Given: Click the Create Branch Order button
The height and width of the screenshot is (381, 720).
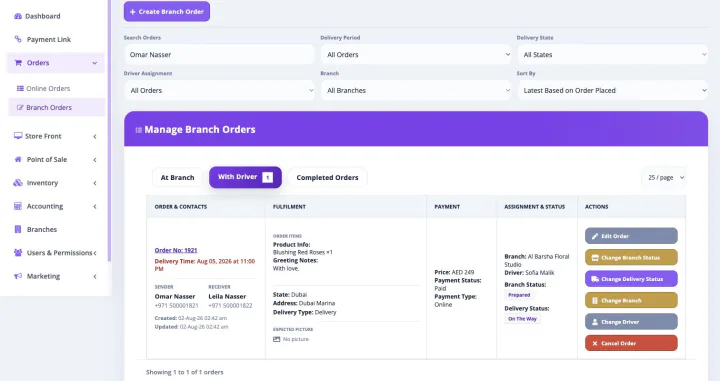Looking at the screenshot, I should tap(167, 11).
